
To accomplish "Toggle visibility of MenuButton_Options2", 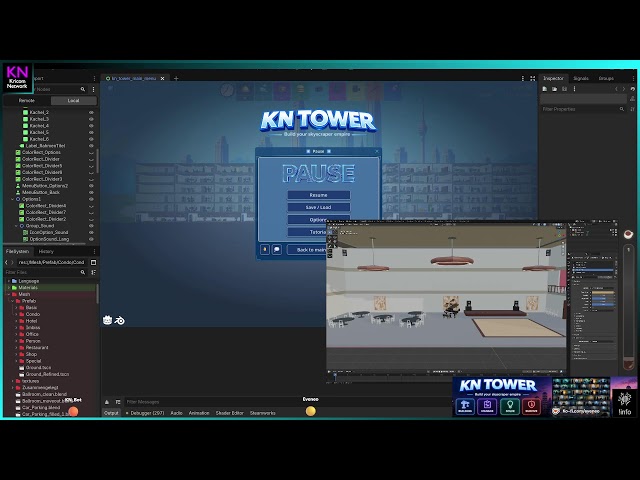I will 91,186.
